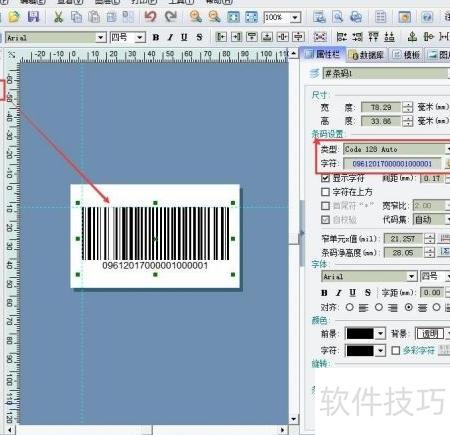Toggle the disabled delimiter "*" checkbox

(x=325, y=206)
